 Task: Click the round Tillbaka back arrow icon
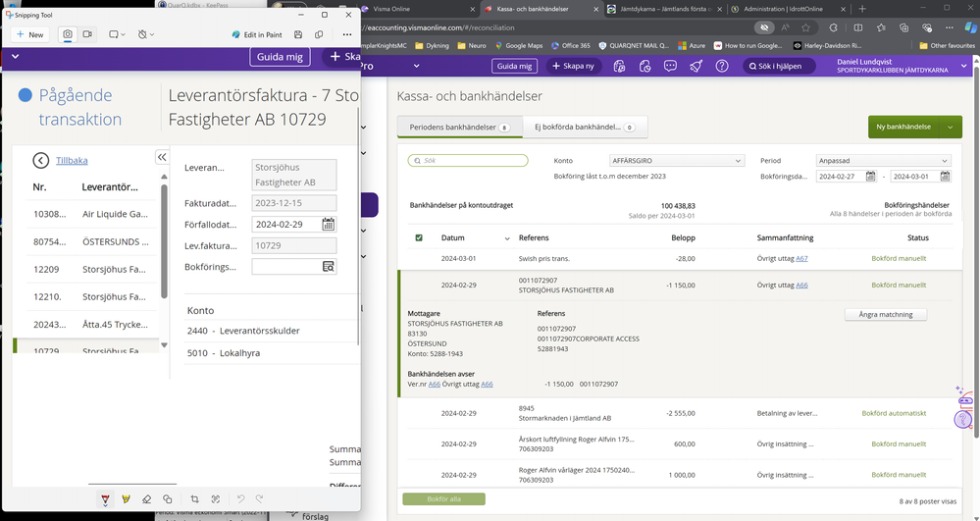pos(40,160)
